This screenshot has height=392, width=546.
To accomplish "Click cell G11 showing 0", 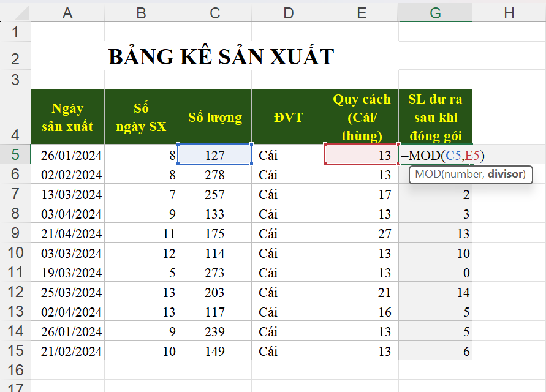I will [x=435, y=273].
